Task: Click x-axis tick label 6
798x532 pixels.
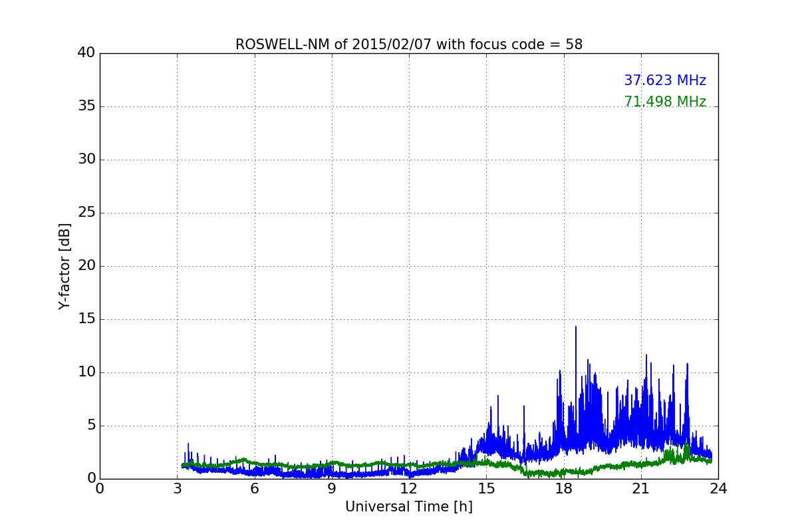Action: coord(255,489)
